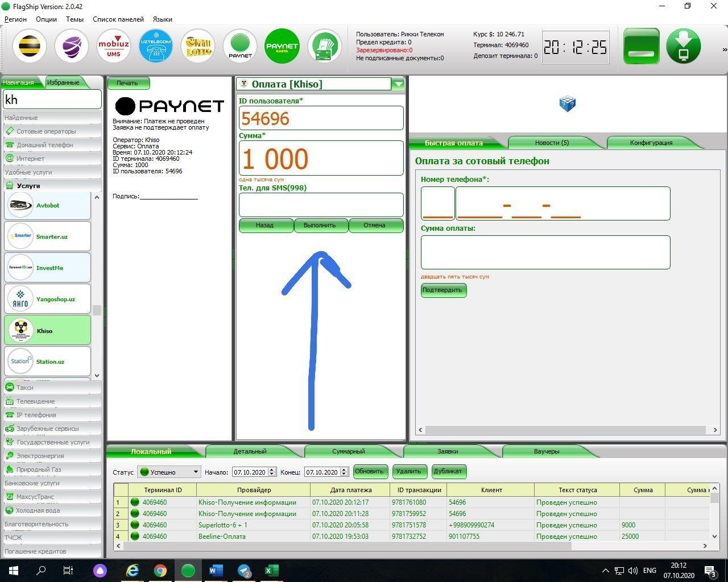Expand the Природный Газ category

[x=52, y=469]
